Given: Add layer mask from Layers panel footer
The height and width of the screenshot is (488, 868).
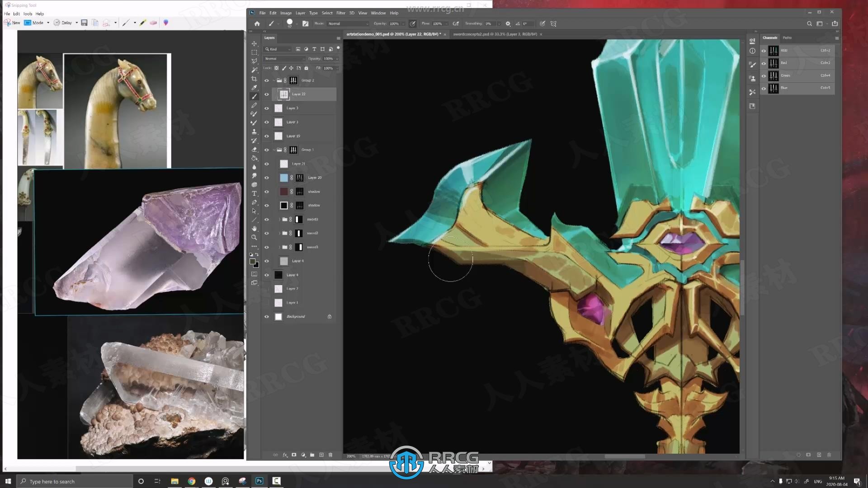Looking at the screenshot, I should [x=294, y=455].
